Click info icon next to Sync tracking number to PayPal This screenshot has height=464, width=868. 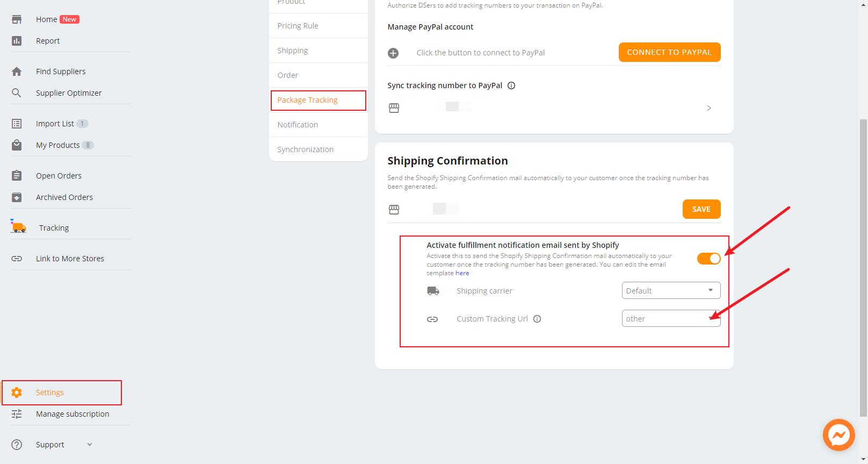coord(511,85)
